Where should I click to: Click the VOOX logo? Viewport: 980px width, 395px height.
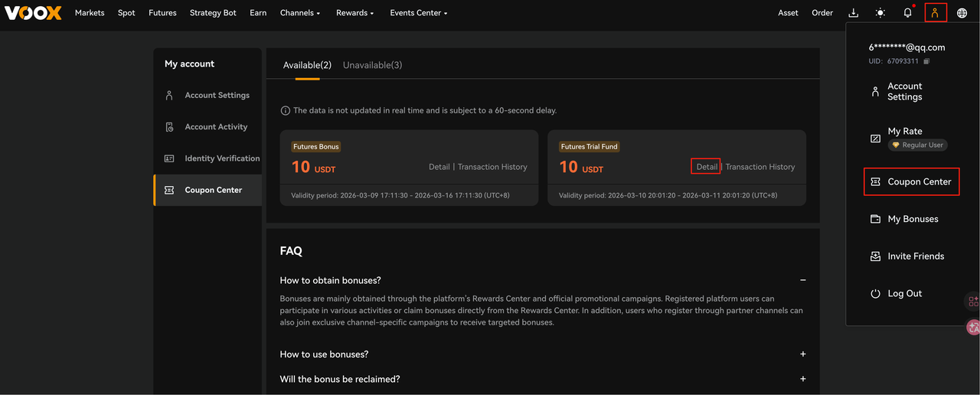(x=32, y=12)
